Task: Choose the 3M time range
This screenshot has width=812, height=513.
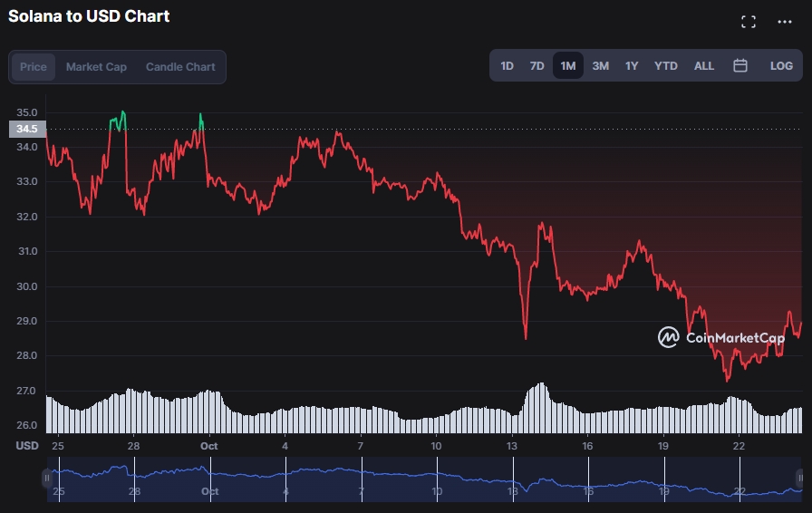Action: click(x=600, y=66)
